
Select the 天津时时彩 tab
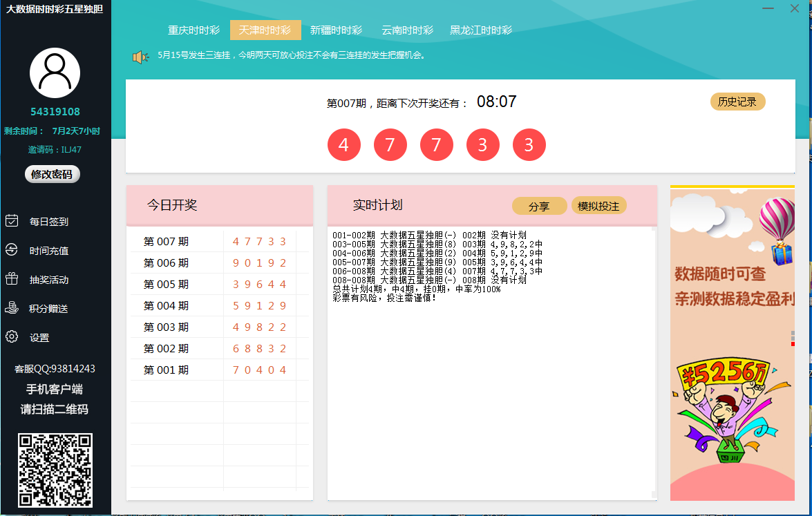265,30
